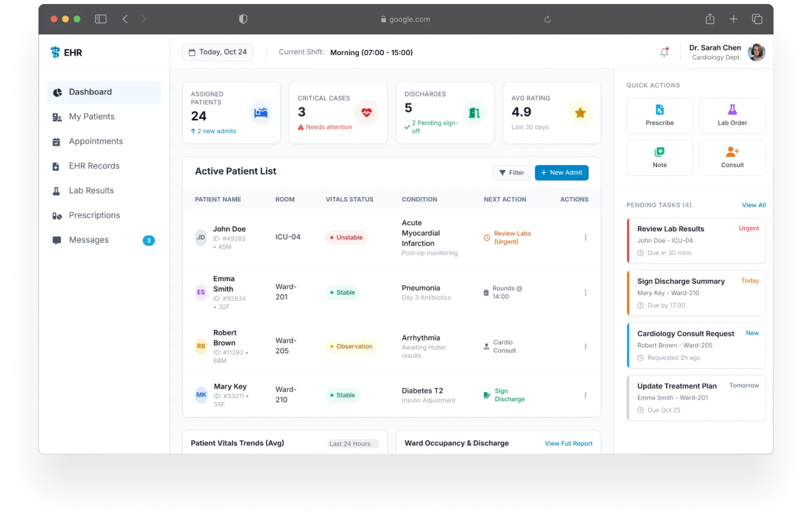
Task: Click the New Admit button
Action: point(561,172)
